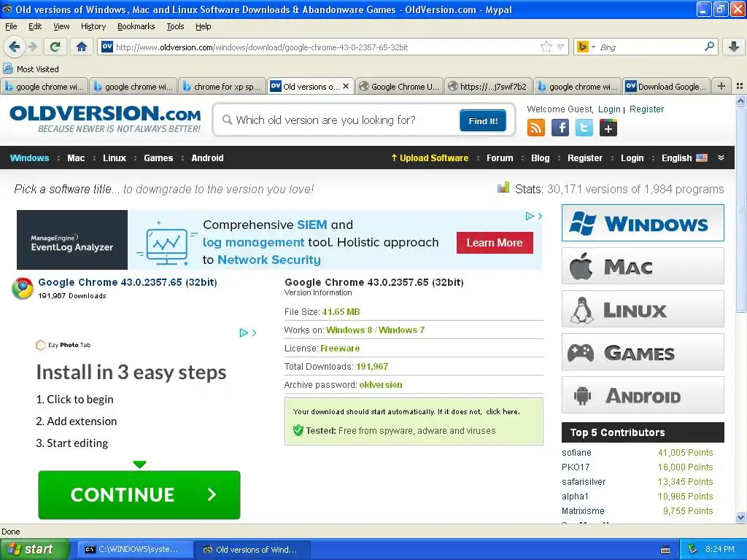Viewport: 747px width, 560px height.
Task: Open the English language selector
Action: tap(684, 157)
